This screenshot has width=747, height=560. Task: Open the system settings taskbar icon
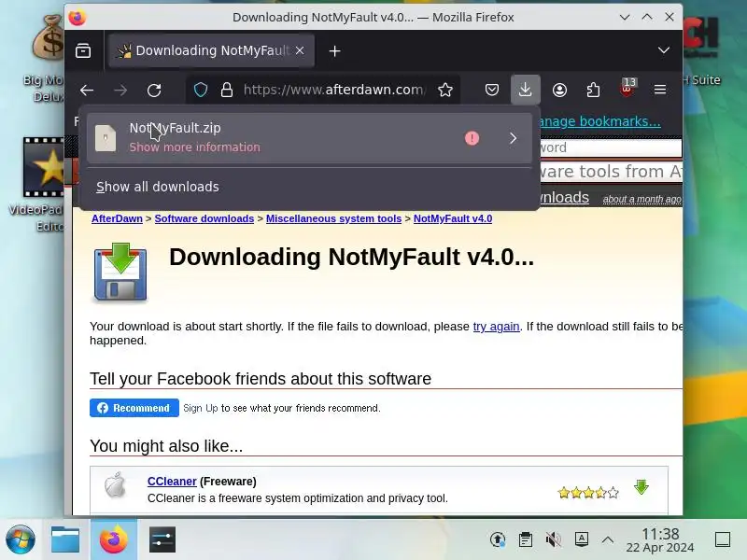pos(162,539)
